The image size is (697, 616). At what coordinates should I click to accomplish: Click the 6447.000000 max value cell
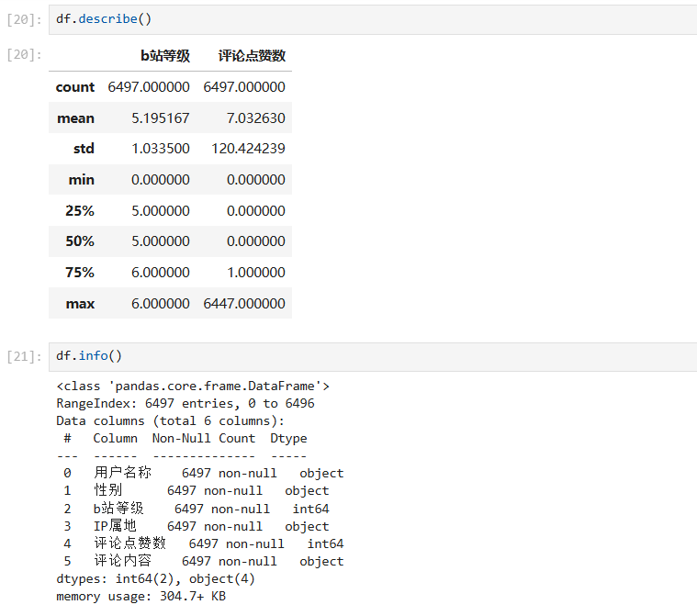click(244, 304)
